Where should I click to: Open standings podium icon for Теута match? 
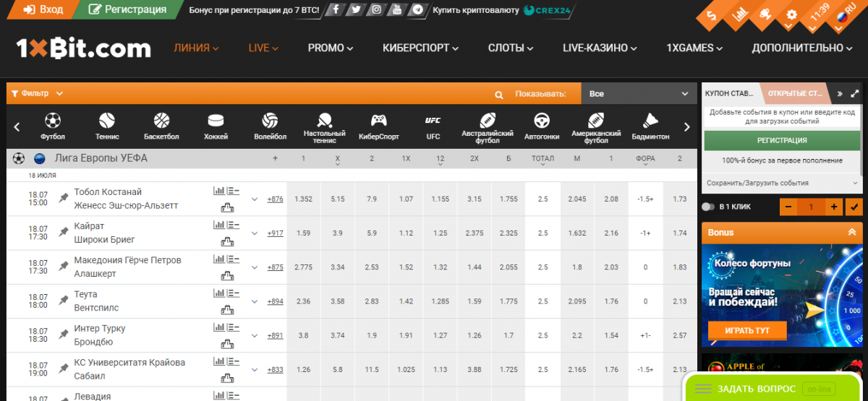click(227, 309)
